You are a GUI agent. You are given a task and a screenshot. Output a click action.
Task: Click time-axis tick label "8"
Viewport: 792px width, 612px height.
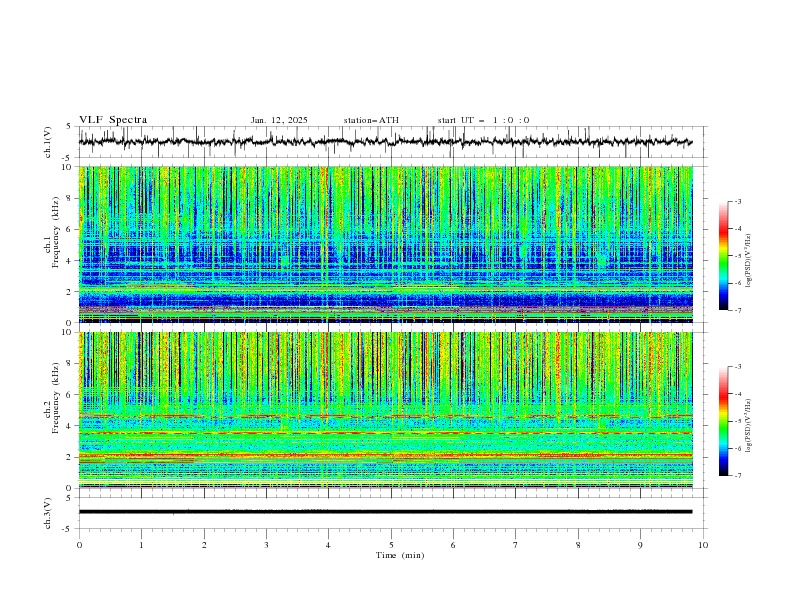578,545
